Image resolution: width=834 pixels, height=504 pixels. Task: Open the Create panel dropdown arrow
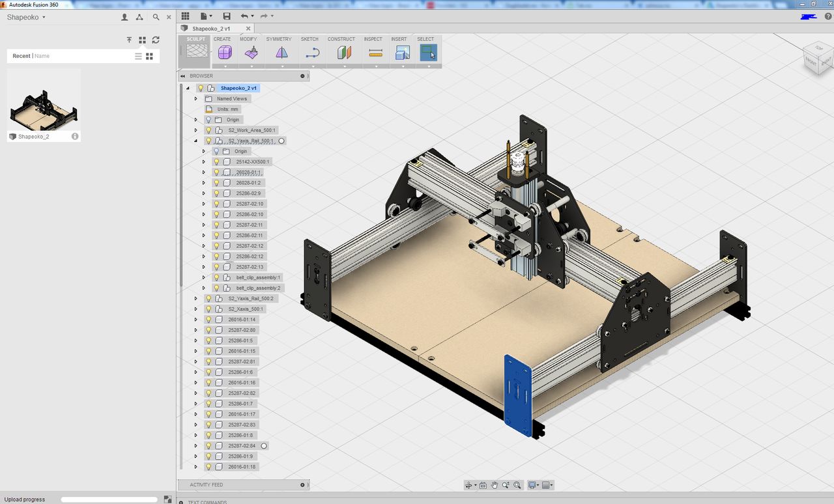point(225,66)
